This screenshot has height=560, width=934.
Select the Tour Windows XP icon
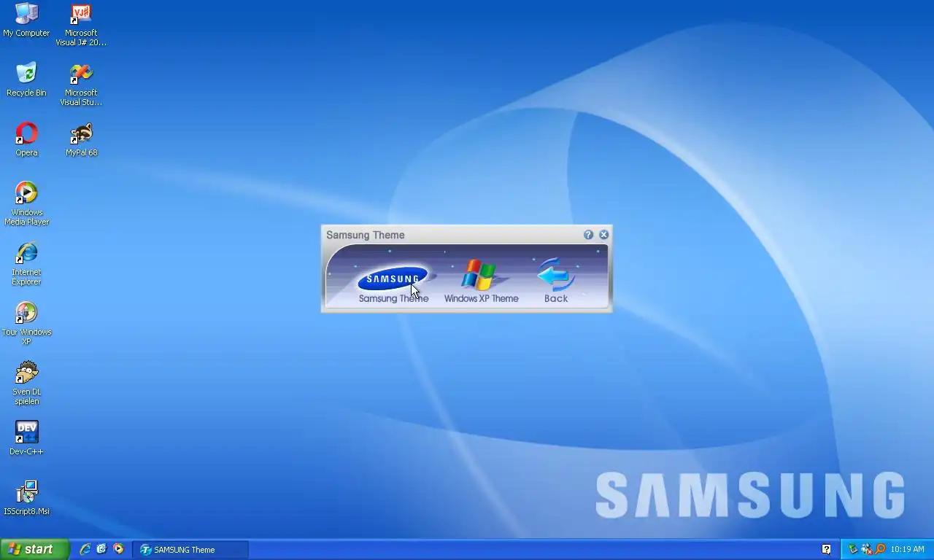point(26,324)
